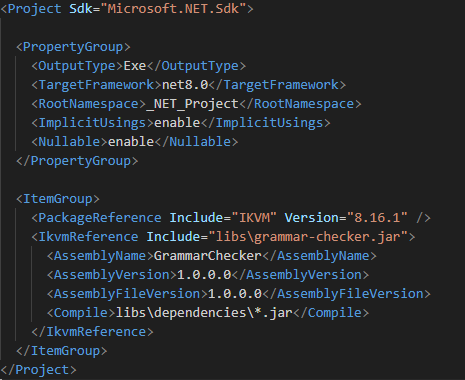Click the opening Nullable tag
465x380 pixels.
click(70, 142)
